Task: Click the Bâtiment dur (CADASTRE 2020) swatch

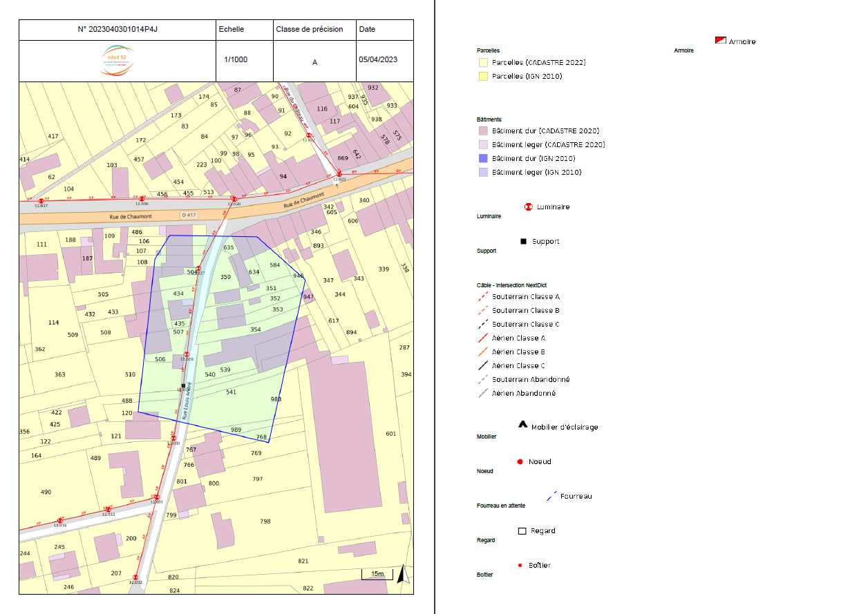Action: 484,131
